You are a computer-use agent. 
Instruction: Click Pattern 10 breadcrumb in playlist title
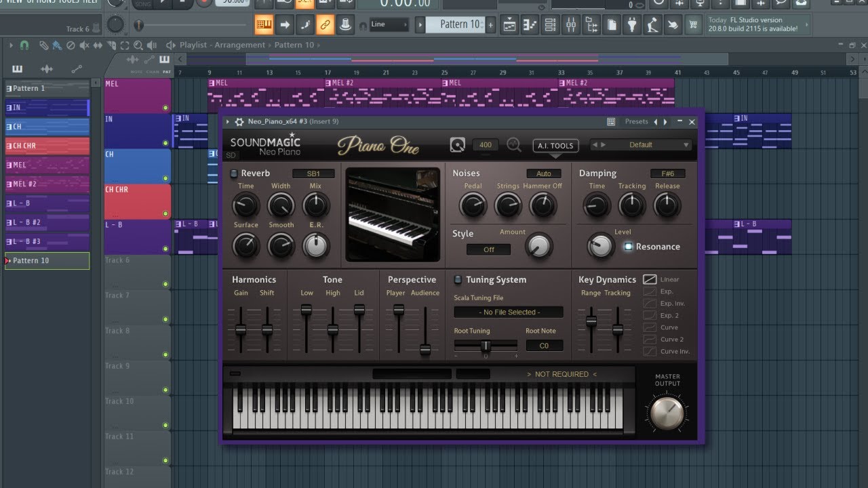click(x=294, y=45)
